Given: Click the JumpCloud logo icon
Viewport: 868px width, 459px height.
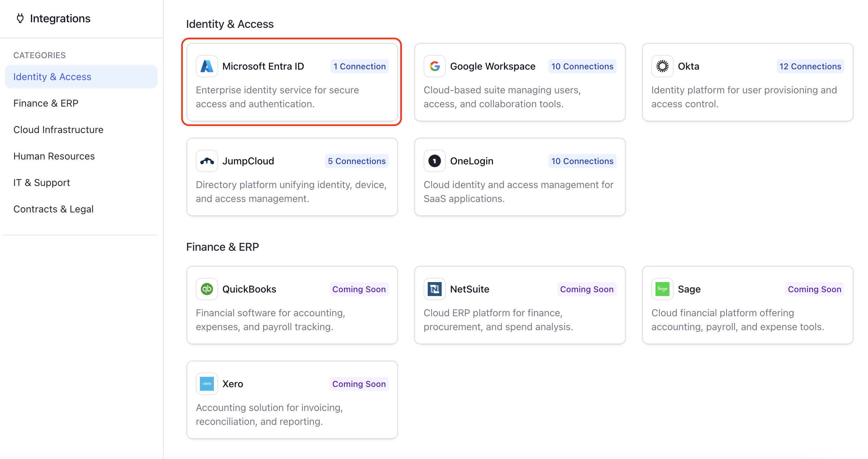Looking at the screenshot, I should [x=207, y=161].
